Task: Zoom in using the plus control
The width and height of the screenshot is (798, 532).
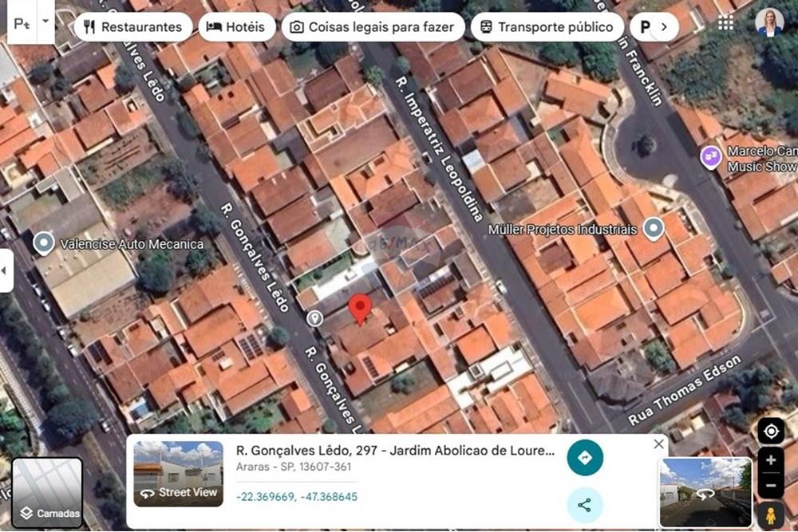Action: click(770, 460)
